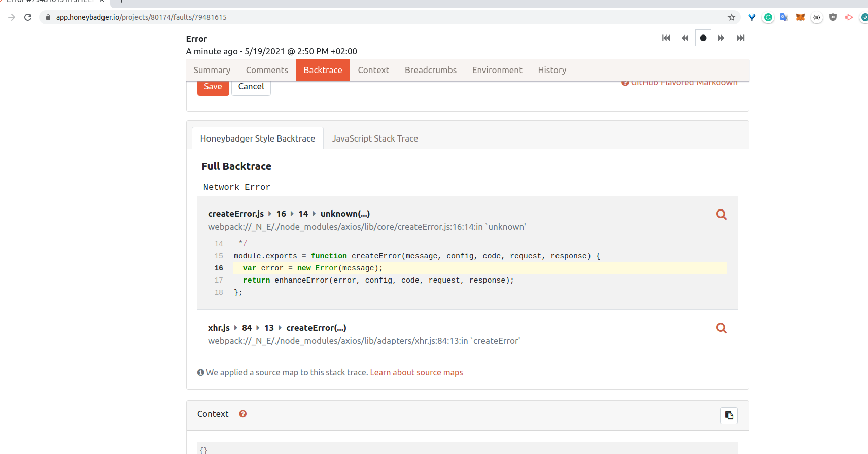
Task: Click highlighted code line 16
Action: pos(480,268)
